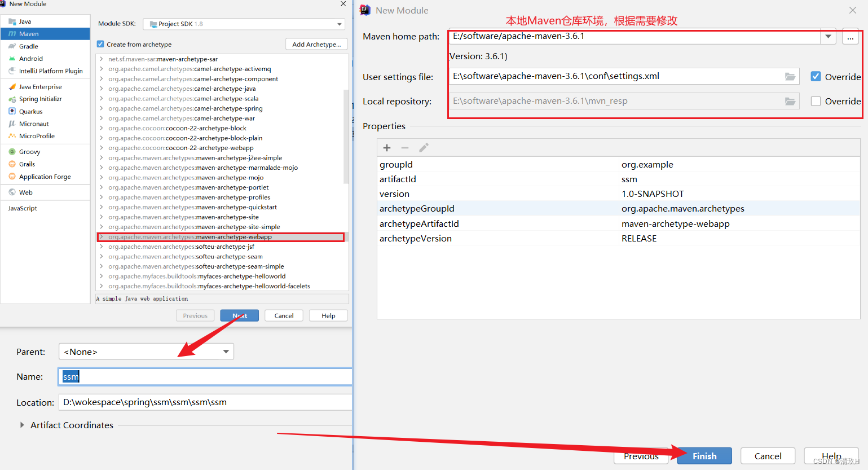Click the Add Archetype button

316,44
